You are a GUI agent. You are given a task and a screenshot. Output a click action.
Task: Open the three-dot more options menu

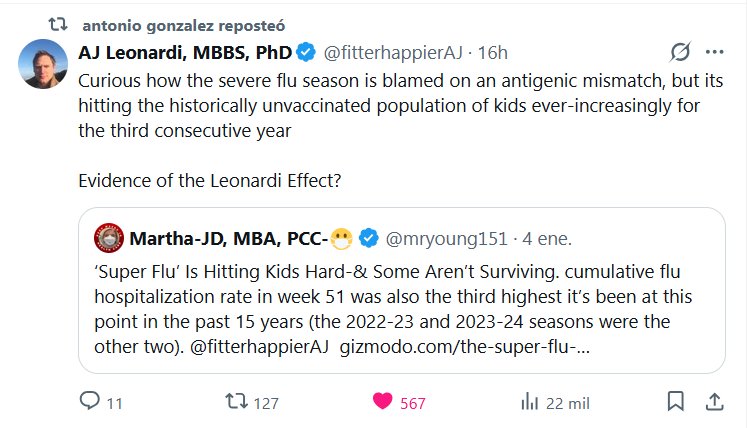tap(714, 52)
